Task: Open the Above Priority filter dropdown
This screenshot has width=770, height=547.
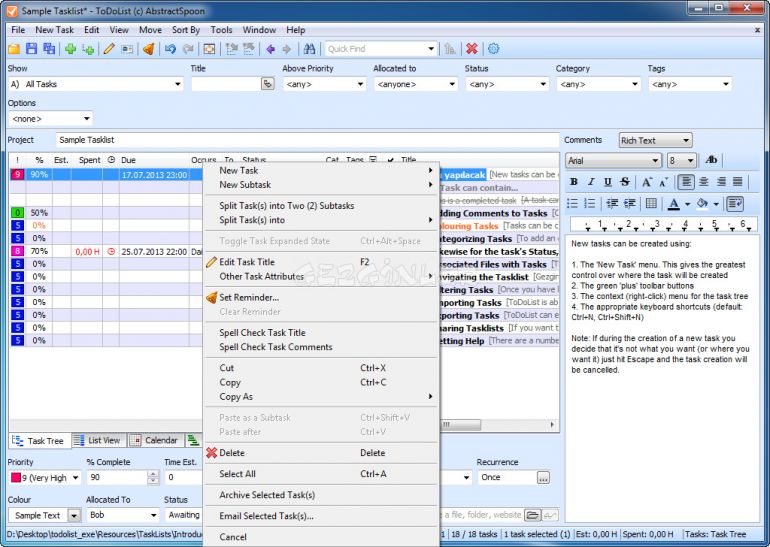Action: [x=360, y=84]
